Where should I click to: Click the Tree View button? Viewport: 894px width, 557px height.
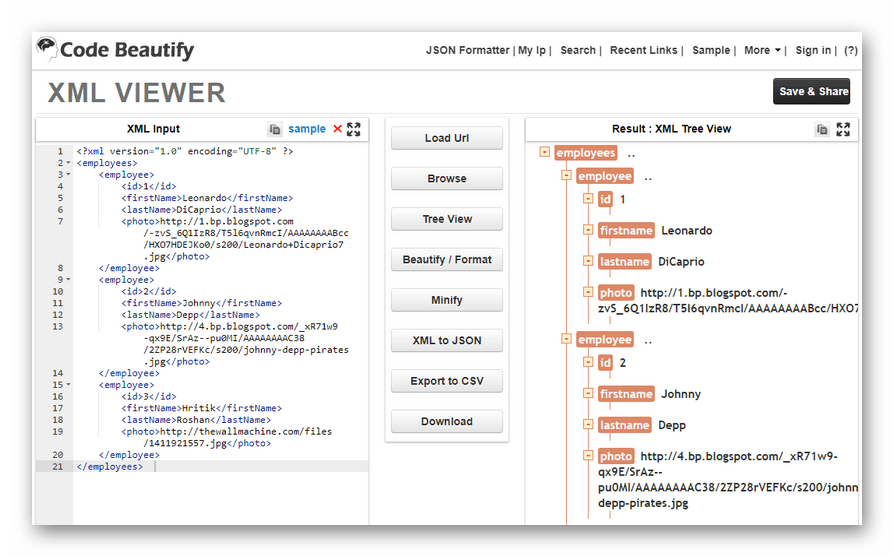pyautogui.click(x=447, y=219)
